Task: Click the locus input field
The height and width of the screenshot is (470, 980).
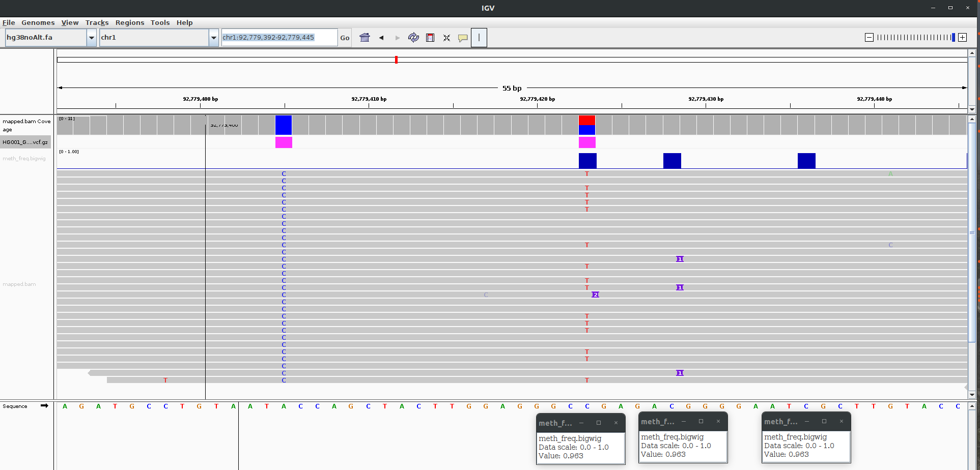Action: pos(279,38)
